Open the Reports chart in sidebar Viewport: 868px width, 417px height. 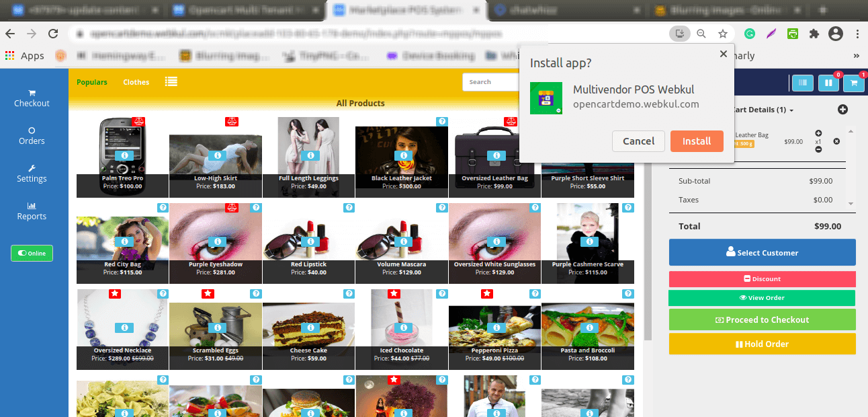click(32, 211)
